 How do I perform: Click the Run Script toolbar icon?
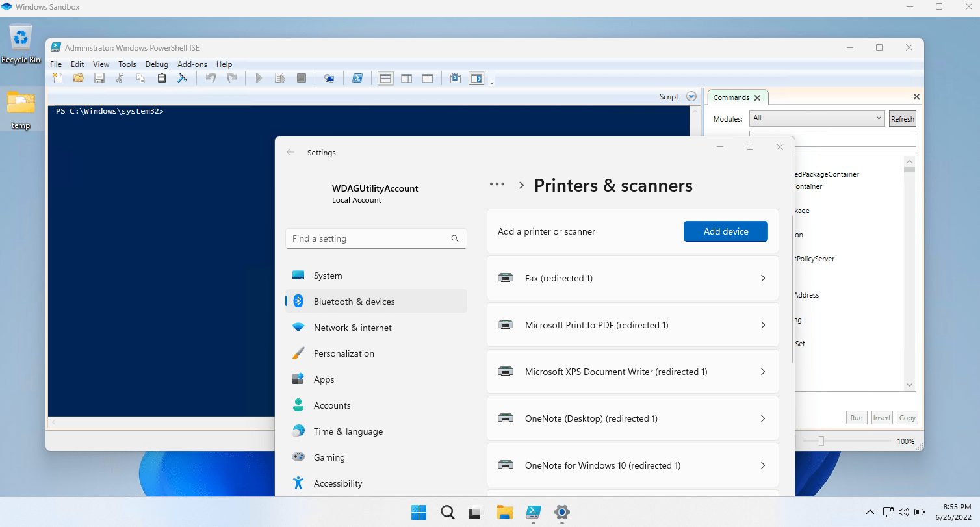[259, 78]
